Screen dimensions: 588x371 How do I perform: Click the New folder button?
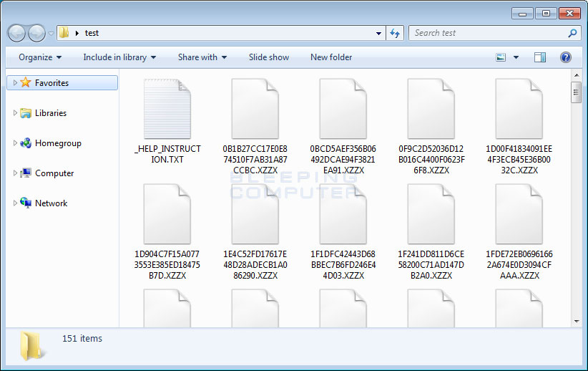(x=331, y=57)
